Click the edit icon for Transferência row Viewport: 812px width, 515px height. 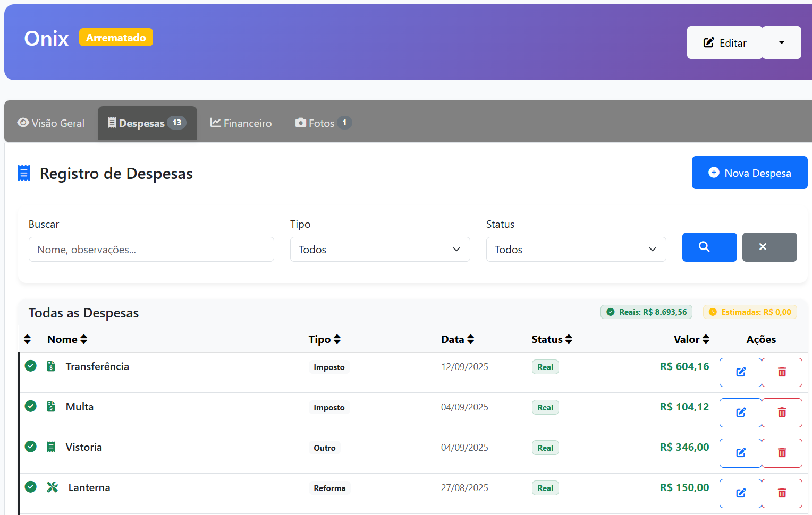coord(740,372)
